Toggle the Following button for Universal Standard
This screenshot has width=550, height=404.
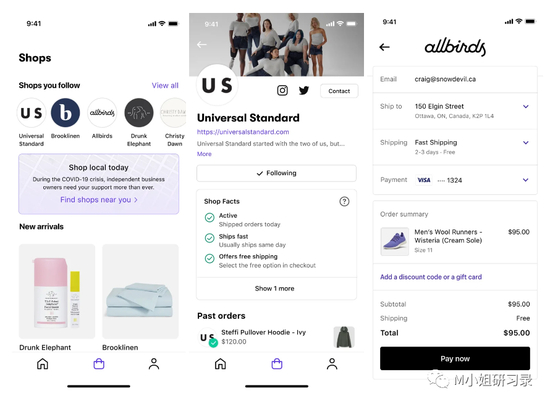coord(276,173)
